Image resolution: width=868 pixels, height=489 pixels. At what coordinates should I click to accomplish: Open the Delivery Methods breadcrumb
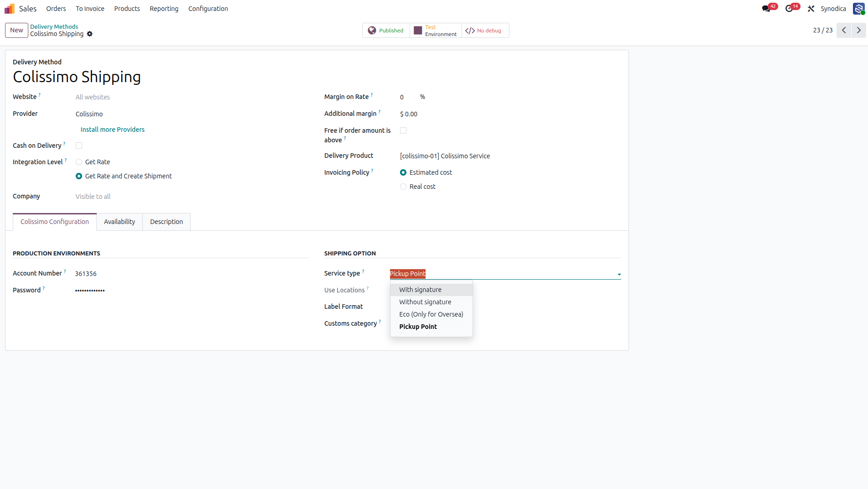[x=54, y=26]
